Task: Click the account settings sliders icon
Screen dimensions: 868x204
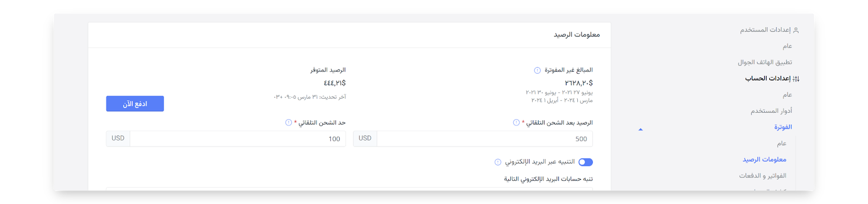Action: click(x=796, y=79)
